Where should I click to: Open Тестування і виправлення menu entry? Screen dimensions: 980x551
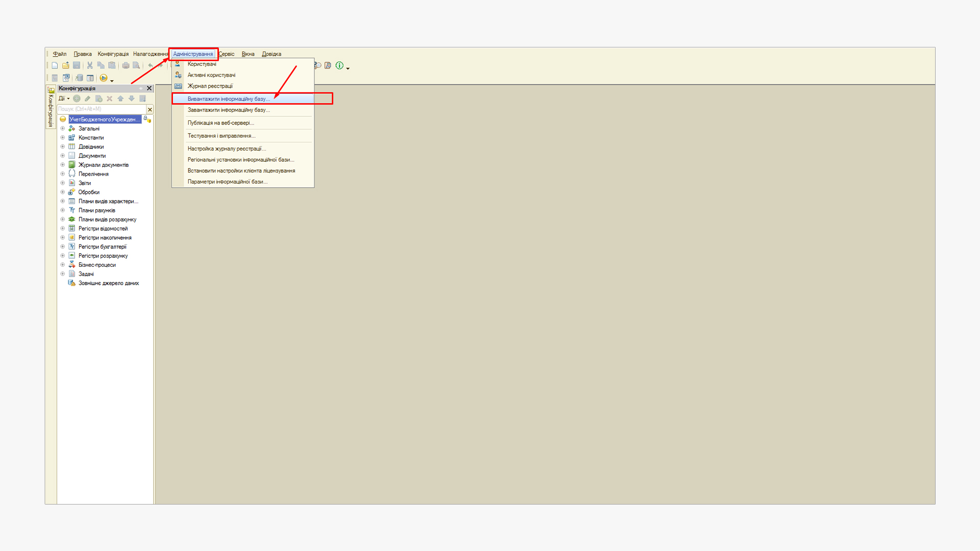[221, 136]
